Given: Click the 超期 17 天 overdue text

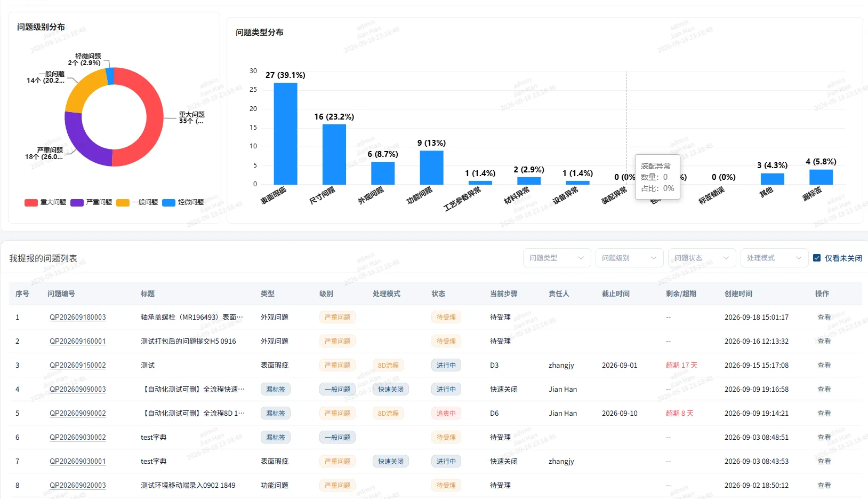Looking at the screenshot, I should (681, 365).
